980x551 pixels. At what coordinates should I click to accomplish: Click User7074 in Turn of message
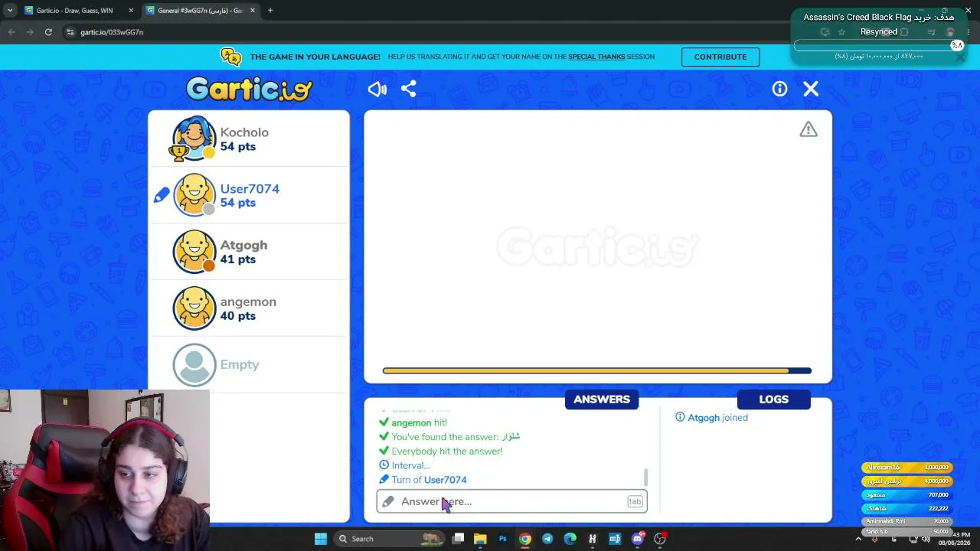[445, 480]
